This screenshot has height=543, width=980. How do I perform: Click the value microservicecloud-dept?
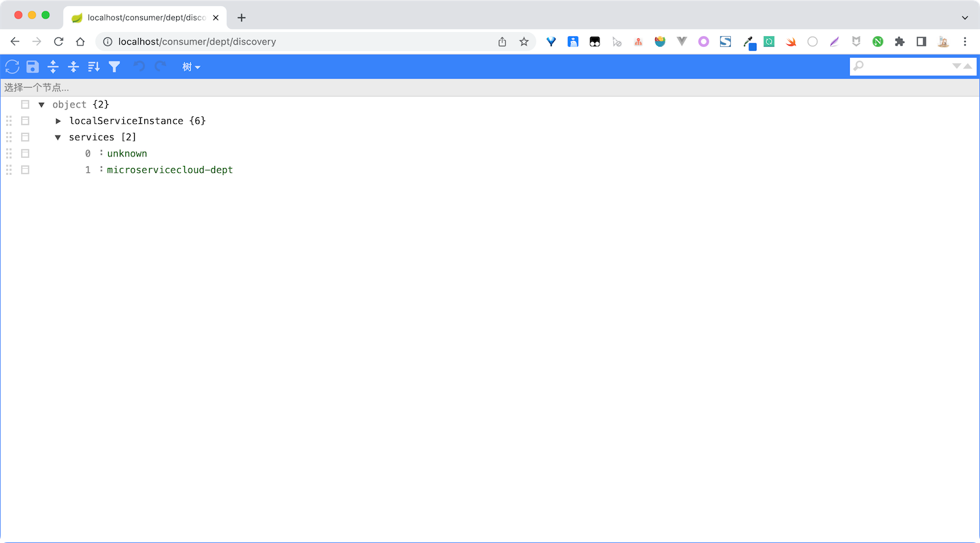tap(170, 170)
